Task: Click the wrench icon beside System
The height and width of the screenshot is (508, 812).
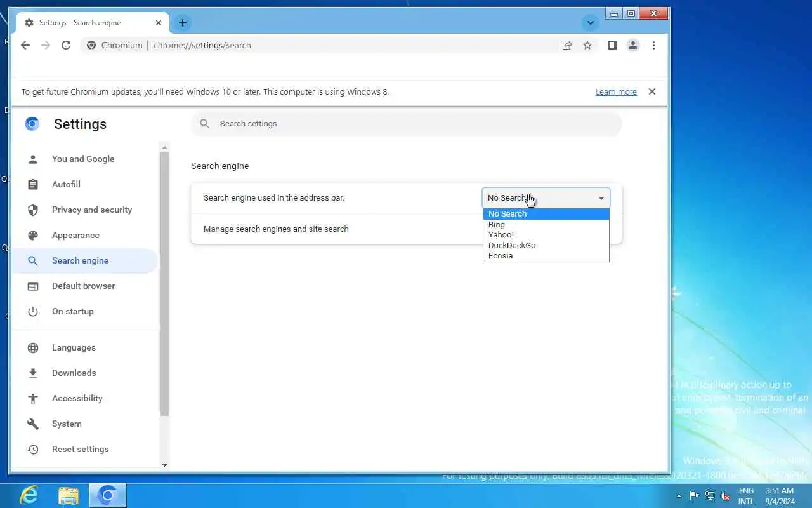Action: pyautogui.click(x=33, y=424)
